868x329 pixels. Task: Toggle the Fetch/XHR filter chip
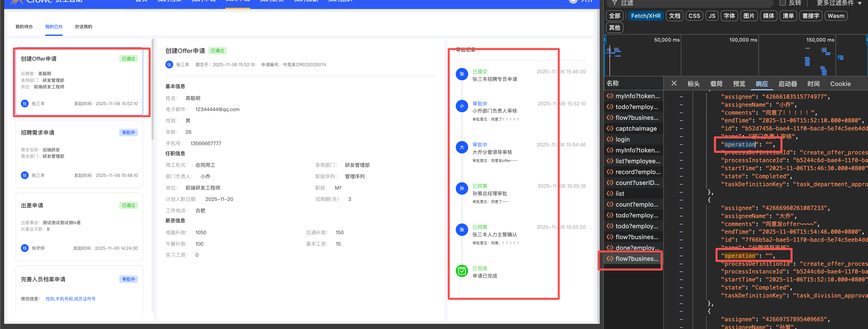pos(645,16)
